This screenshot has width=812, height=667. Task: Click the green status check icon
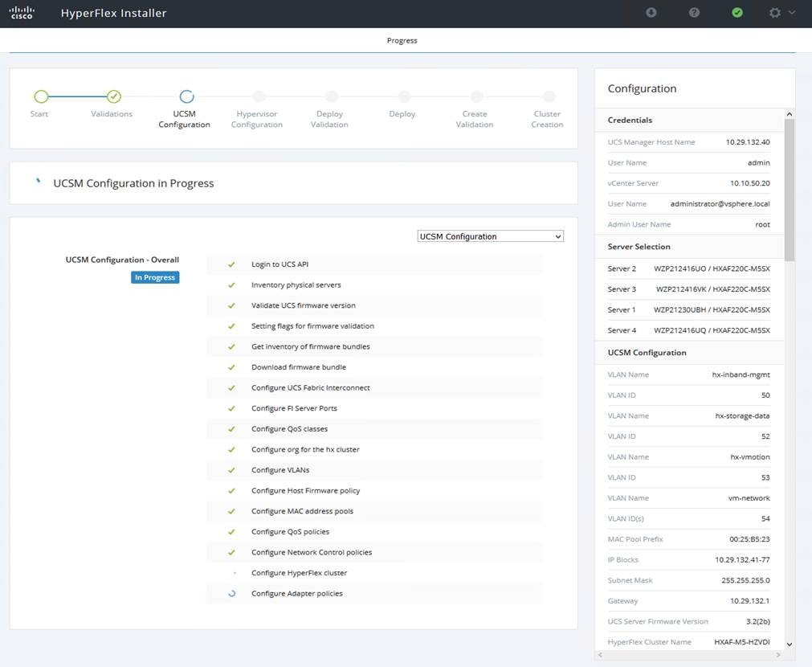(x=737, y=12)
